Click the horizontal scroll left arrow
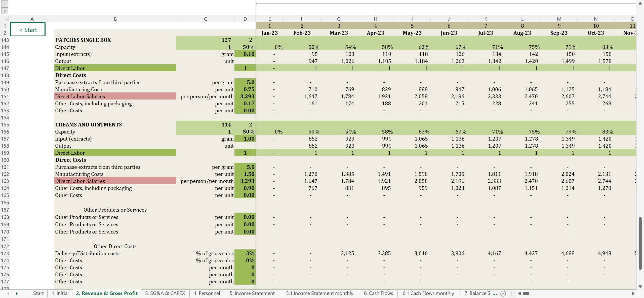Image resolution: width=644 pixels, height=298 pixels. click(x=519, y=293)
